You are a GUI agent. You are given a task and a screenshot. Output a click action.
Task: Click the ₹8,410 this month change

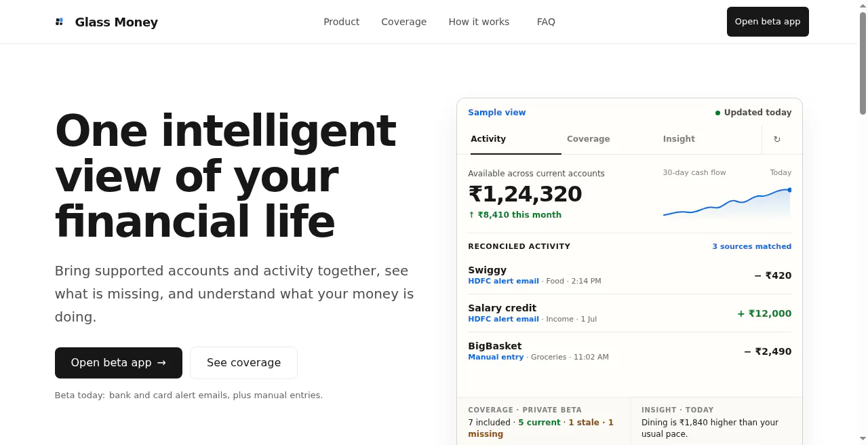coord(515,215)
